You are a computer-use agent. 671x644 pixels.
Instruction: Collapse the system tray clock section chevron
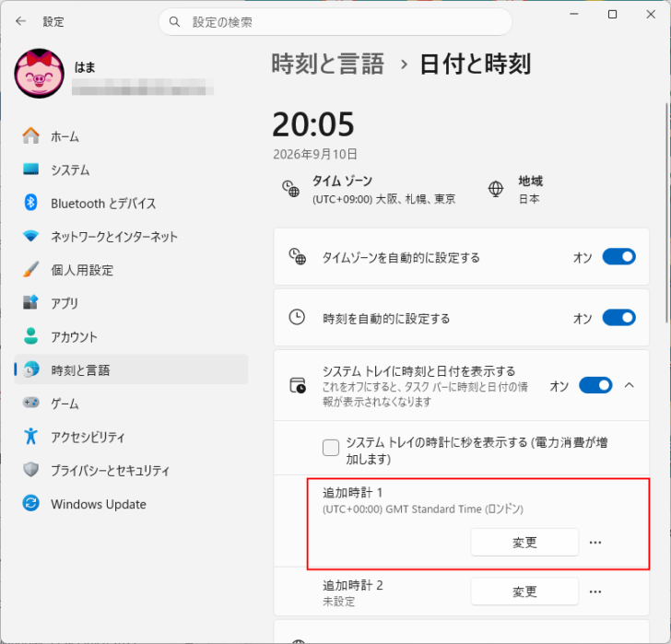tap(629, 385)
